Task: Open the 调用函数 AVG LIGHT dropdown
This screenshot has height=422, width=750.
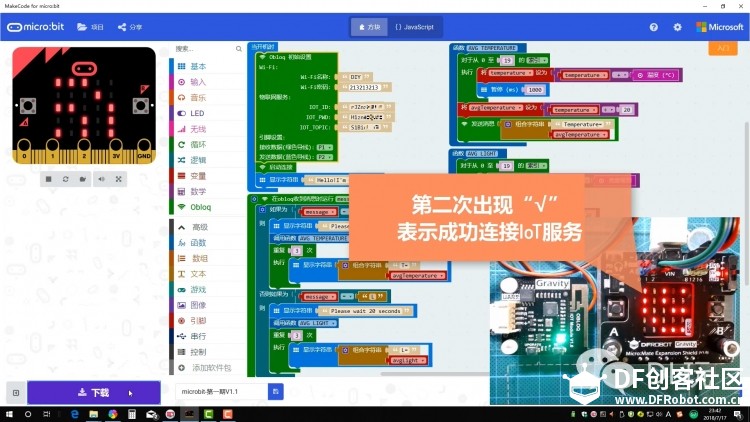Action: coord(318,323)
